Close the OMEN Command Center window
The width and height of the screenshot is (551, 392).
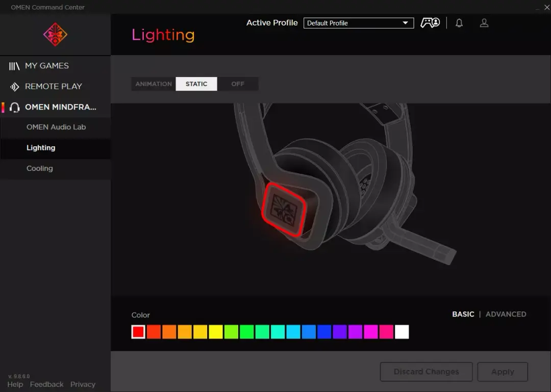pyautogui.click(x=547, y=7)
